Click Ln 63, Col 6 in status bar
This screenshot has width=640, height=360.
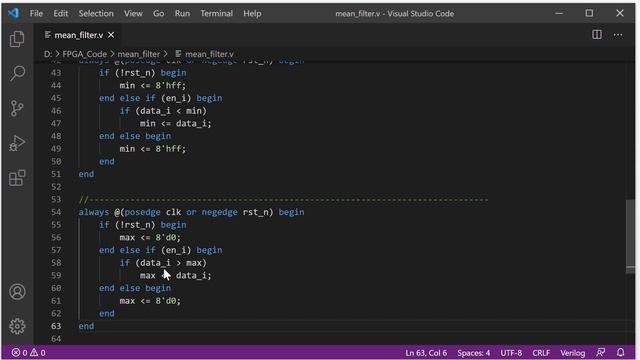(x=426, y=353)
